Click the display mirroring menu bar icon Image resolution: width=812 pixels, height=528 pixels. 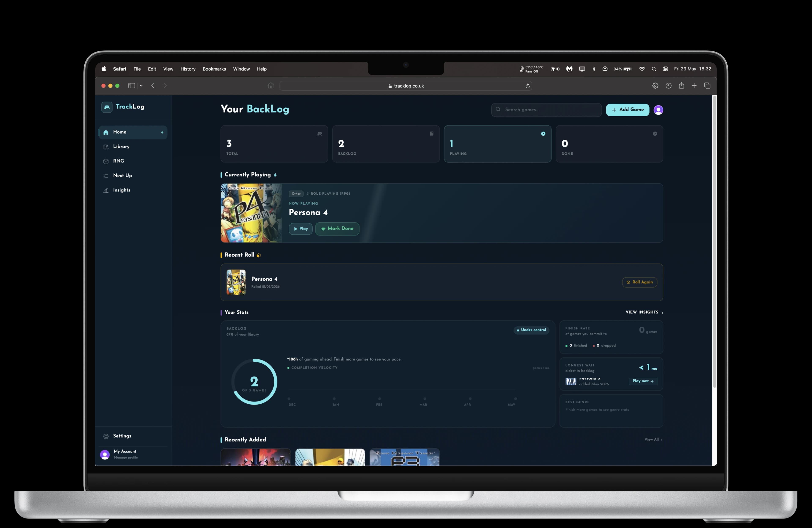click(582, 69)
